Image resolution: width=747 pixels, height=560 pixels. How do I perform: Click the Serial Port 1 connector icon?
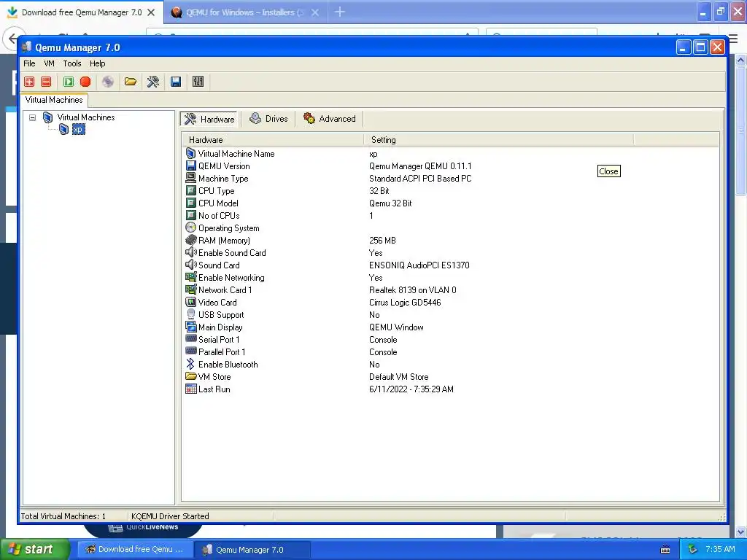[x=190, y=339]
